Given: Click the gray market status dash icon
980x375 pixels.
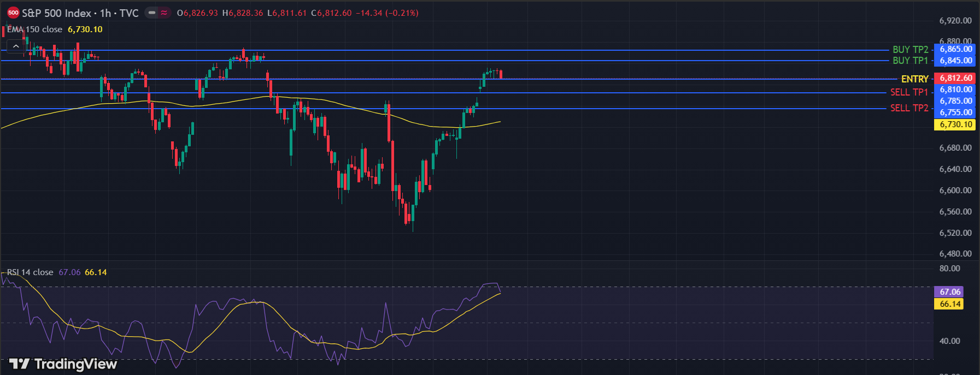Looking at the screenshot, I should 152,13.
